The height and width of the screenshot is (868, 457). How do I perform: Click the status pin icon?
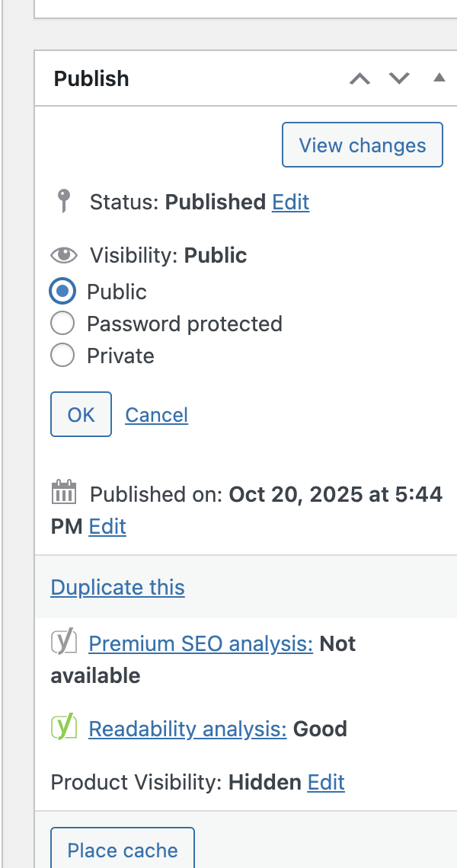point(65,202)
